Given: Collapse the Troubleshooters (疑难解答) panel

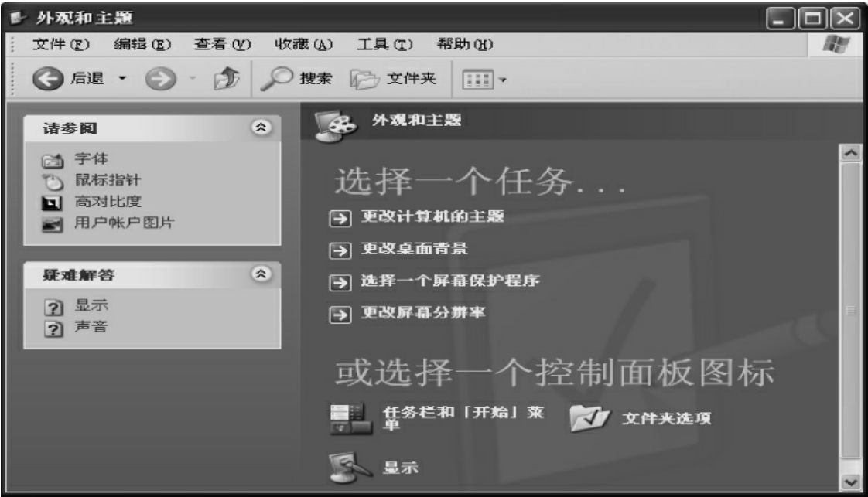Looking at the screenshot, I should pyautogui.click(x=261, y=274).
